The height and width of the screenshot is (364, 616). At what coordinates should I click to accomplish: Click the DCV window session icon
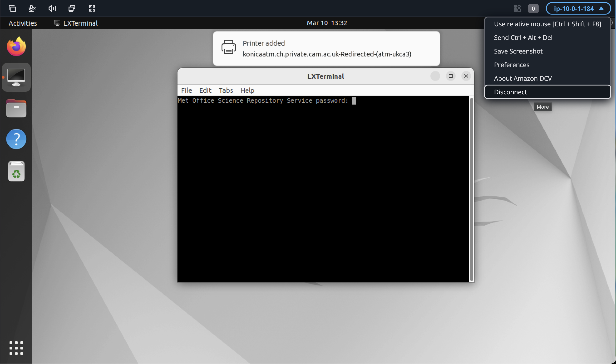pyautogui.click(x=12, y=9)
